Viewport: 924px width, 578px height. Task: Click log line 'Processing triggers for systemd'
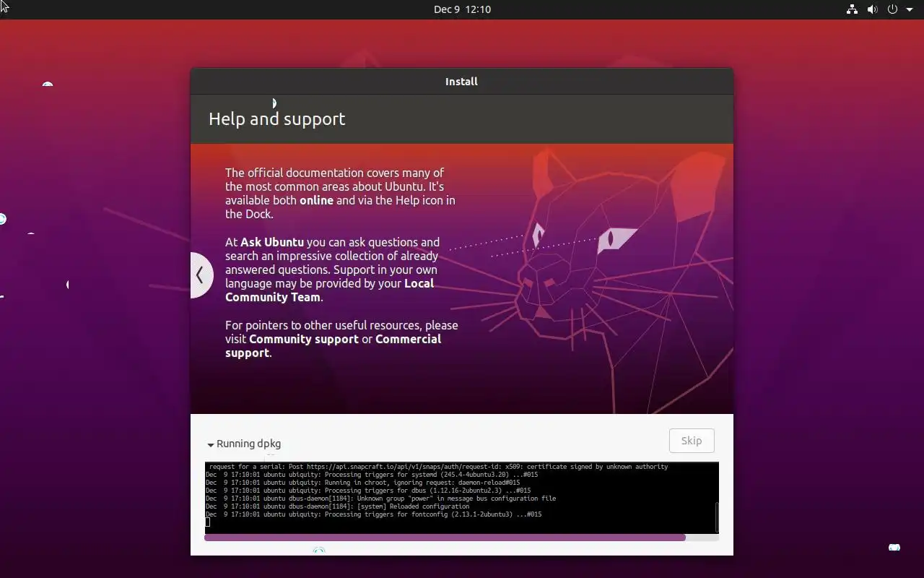pyautogui.click(x=372, y=475)
